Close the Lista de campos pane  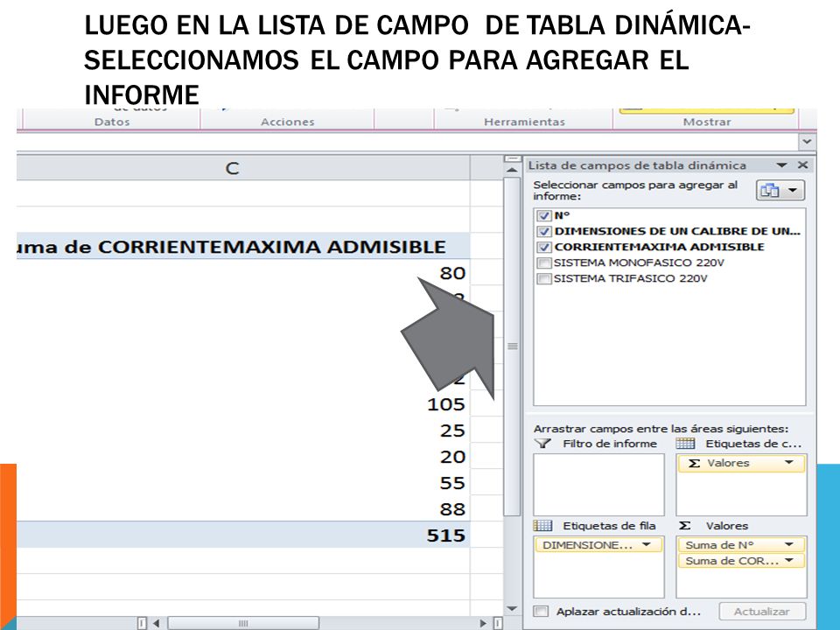[x=802, y=165]
